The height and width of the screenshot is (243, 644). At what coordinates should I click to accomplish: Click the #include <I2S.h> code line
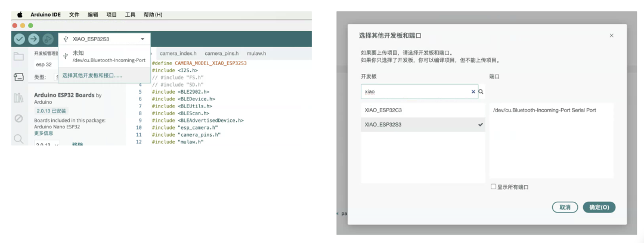tap(175, 70)
